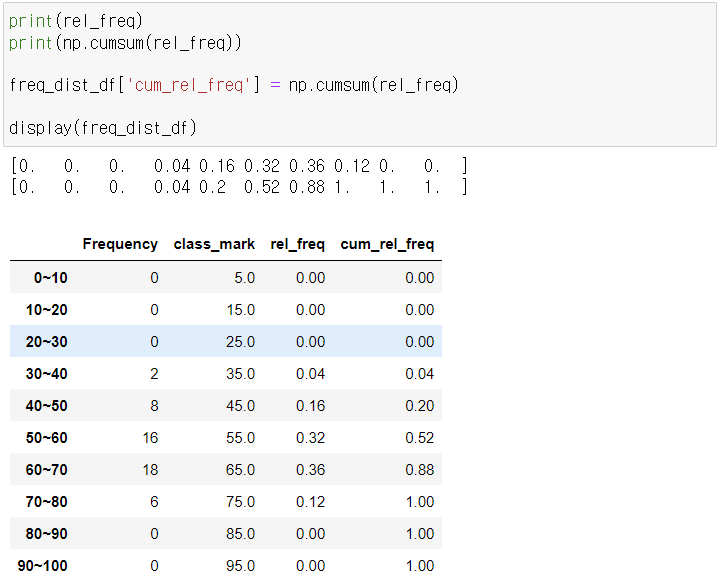Click cum_rel_freq cell 0.20 in table
The width and height of the screenshot is (719, 582).
coord(420,406)
